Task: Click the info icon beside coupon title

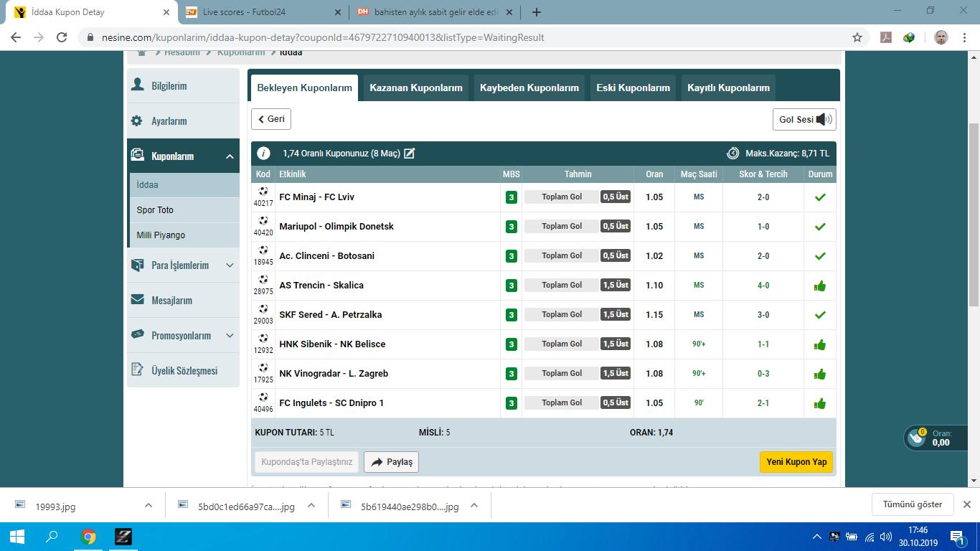Action: [263, 153]
